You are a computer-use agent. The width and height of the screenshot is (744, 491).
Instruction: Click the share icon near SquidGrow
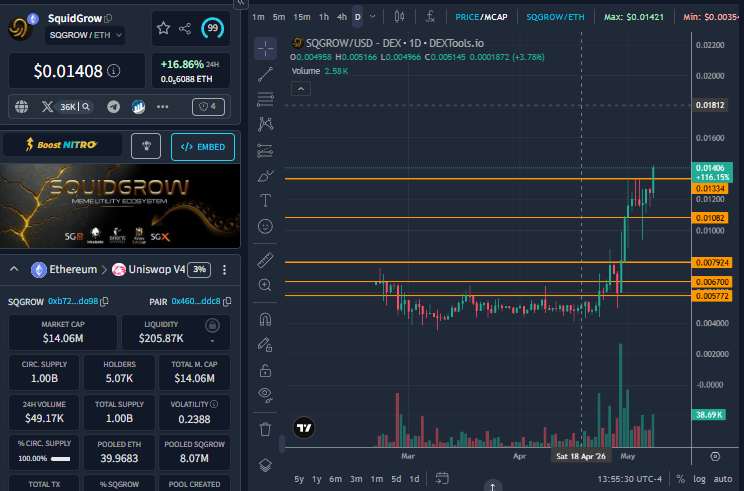coord(185,28)
